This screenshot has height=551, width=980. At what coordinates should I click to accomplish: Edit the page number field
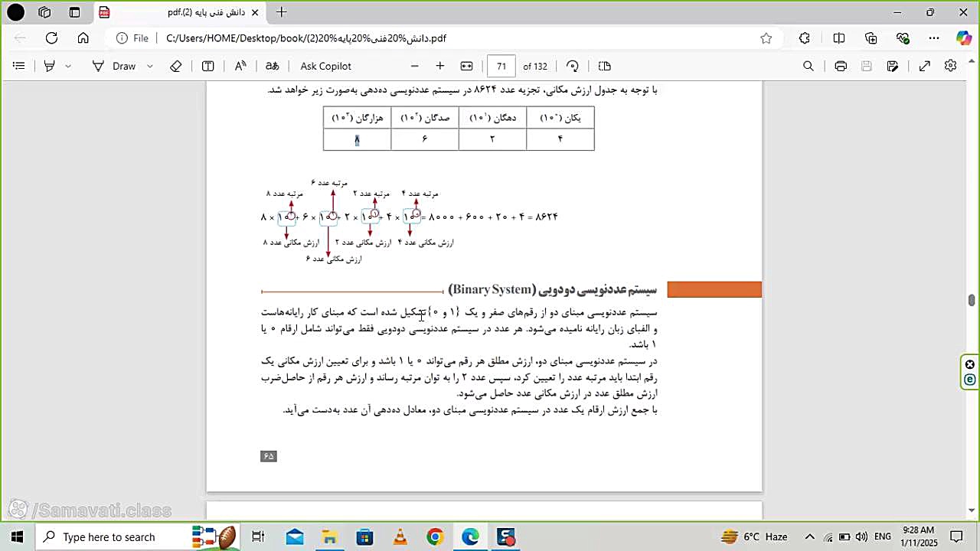(x=501, y=66)
